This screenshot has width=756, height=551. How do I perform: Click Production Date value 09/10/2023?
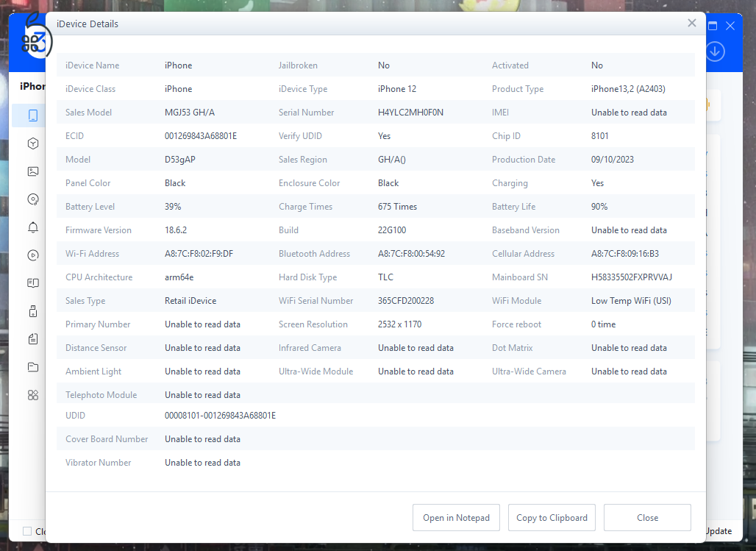point(613,160)
